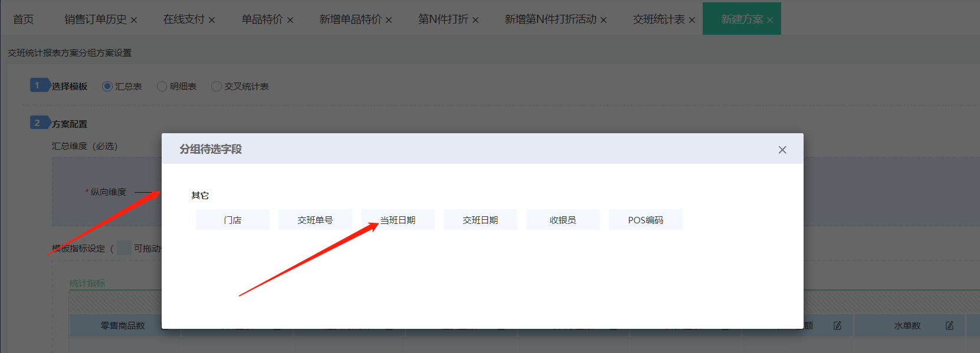Close the 销售订单历史 tab
The width and height of the screenshot is (980, 353).
[134, 20]
